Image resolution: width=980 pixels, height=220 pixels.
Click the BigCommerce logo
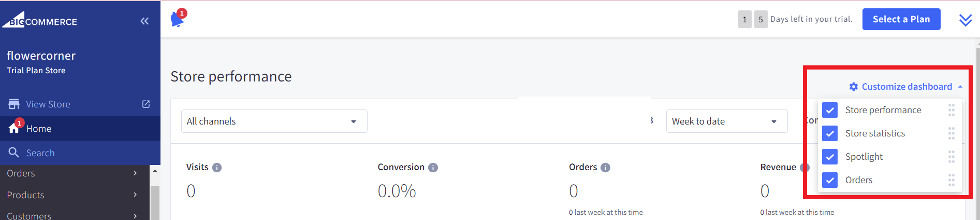pyautogui.click(x=39, y=20)
